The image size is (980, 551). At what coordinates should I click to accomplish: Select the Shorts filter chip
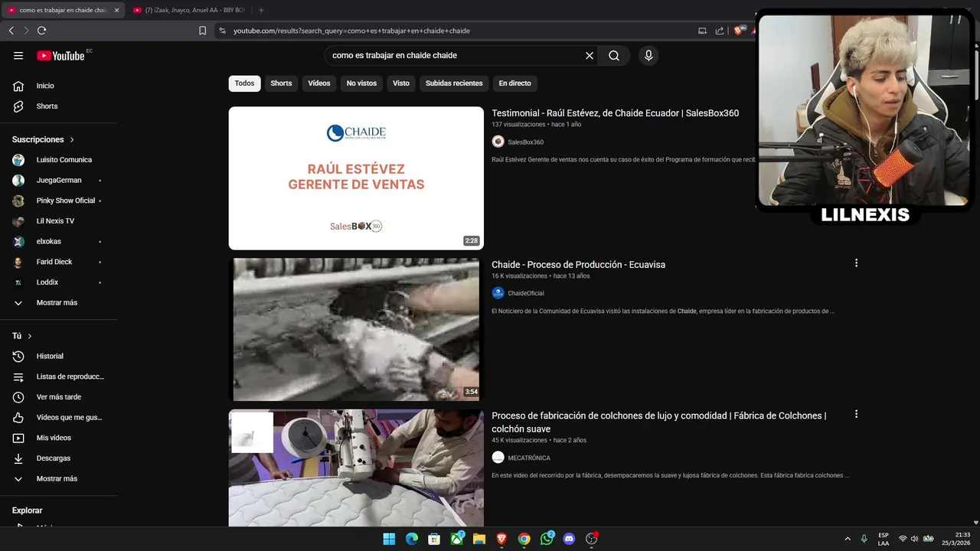[281, 83]
